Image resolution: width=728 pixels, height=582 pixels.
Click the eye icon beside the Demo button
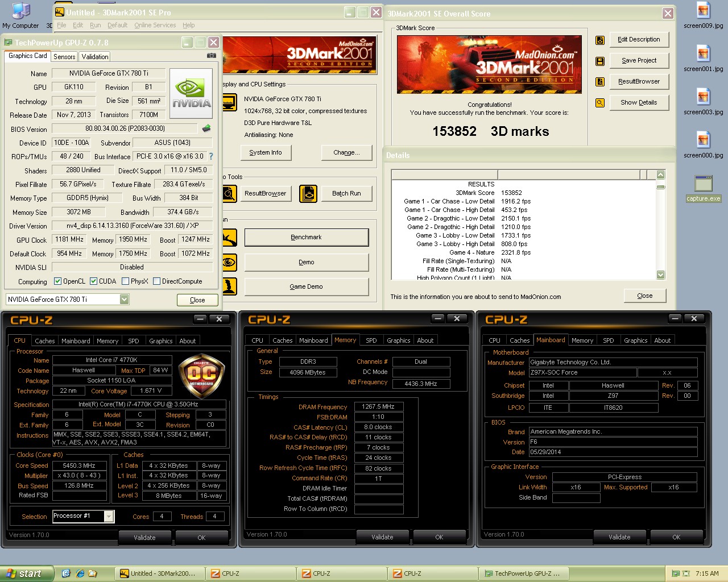coord(229,262)
